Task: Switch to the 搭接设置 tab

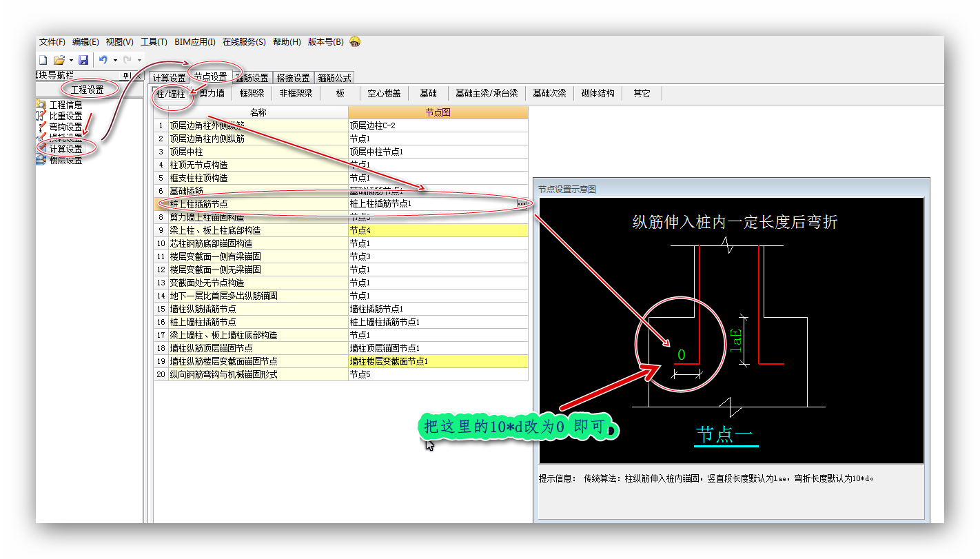Action: click(293, 78)
